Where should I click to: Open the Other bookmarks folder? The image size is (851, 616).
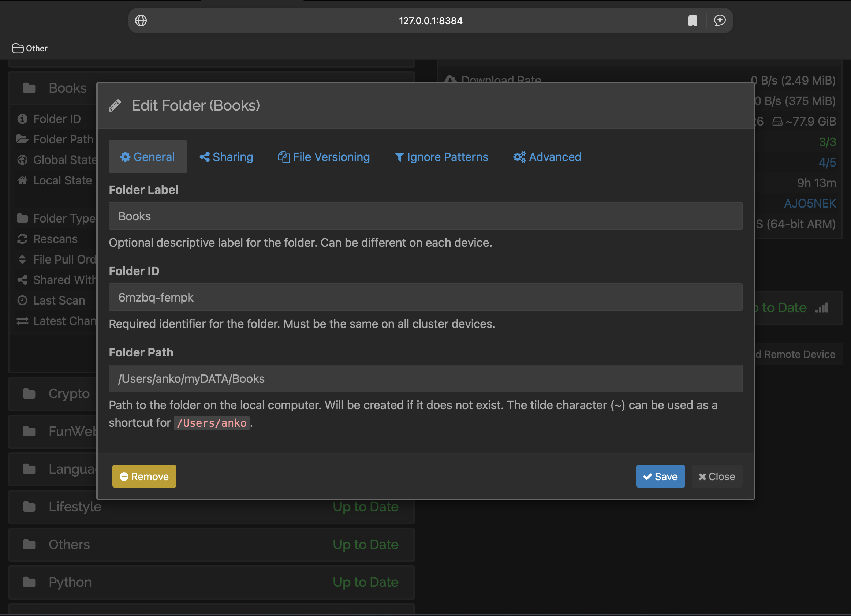30,48
